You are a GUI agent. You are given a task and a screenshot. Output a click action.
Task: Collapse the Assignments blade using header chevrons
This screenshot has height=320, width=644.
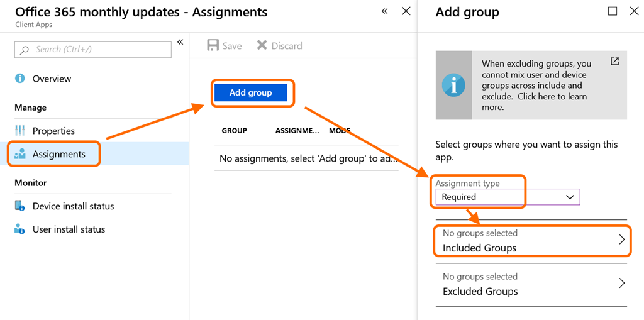click(x=385, y=11)
